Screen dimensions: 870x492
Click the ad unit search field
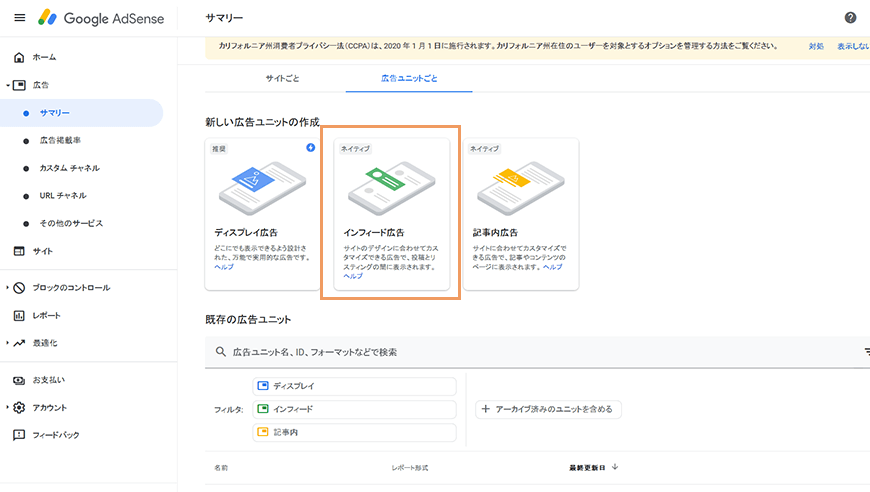[530, 352]
